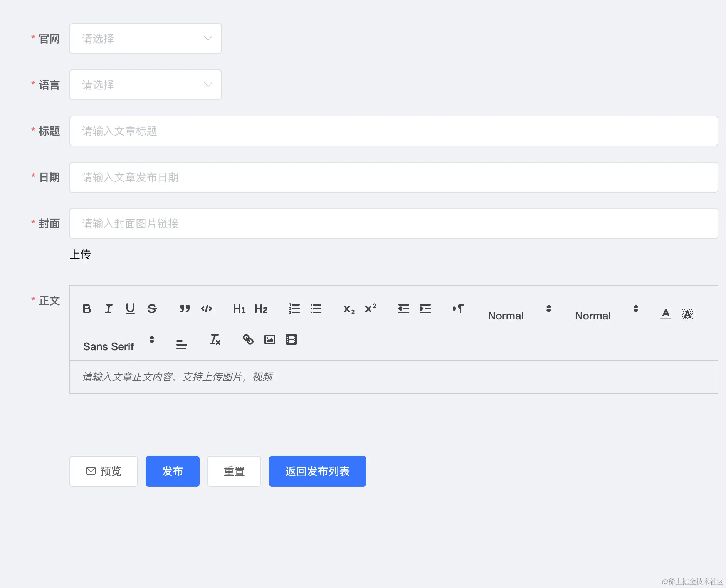Apply superscript formatting
The image size is (726, 588).
[370, 308]
